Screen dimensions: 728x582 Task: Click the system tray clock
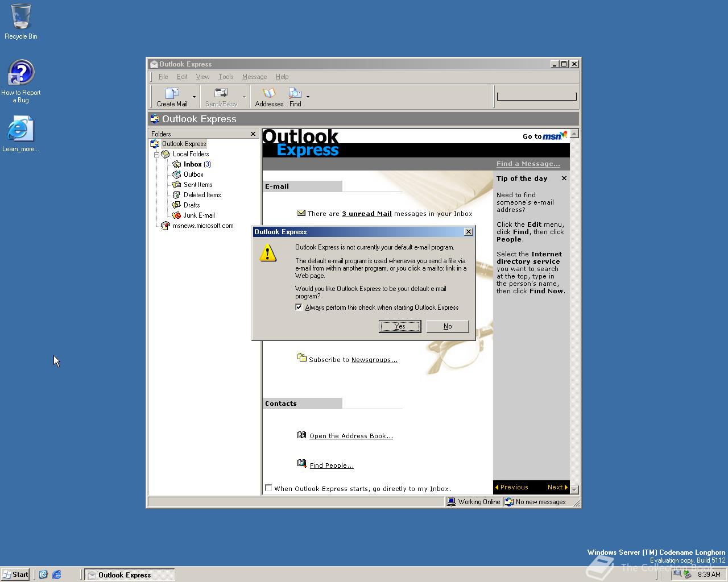709,575
